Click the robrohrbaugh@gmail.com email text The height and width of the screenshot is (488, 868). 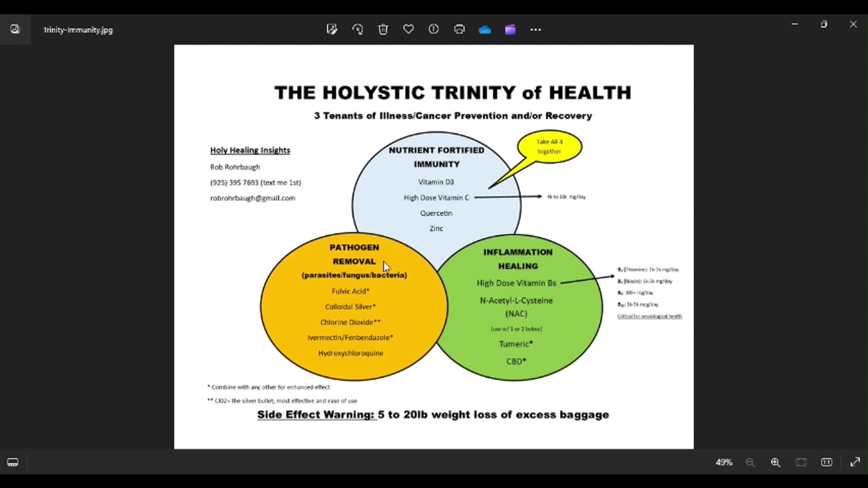click(252, 198)
